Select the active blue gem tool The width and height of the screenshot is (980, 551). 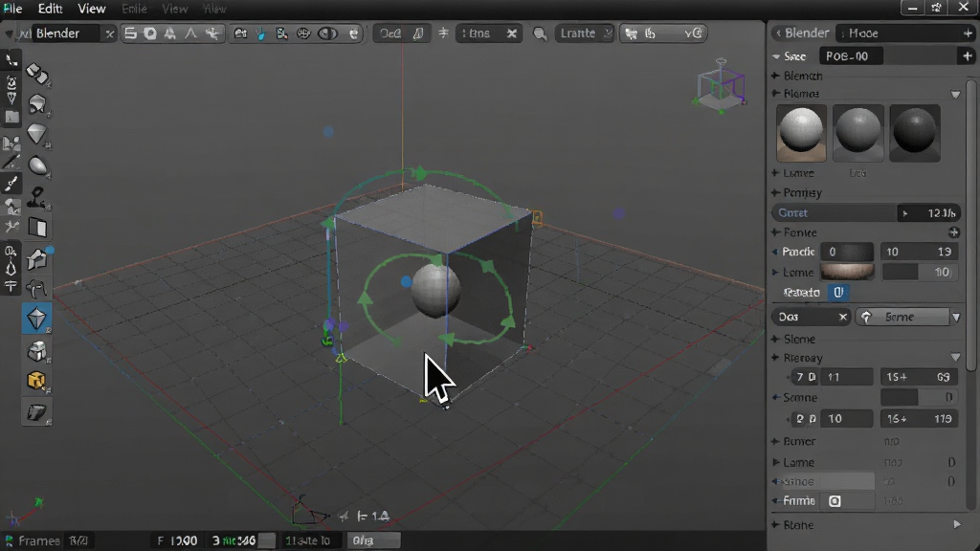tap(37, 319)
